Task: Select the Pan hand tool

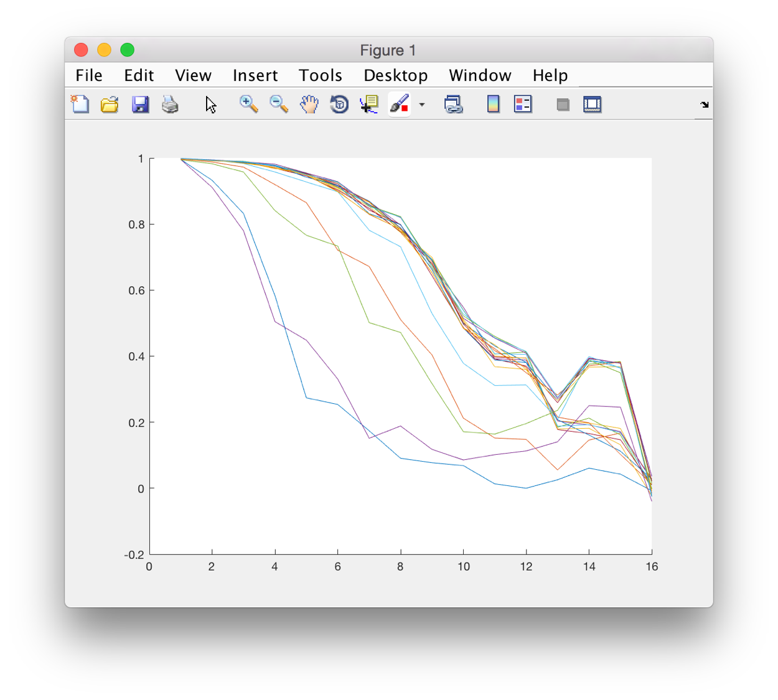Action: [x=309, y=104]
